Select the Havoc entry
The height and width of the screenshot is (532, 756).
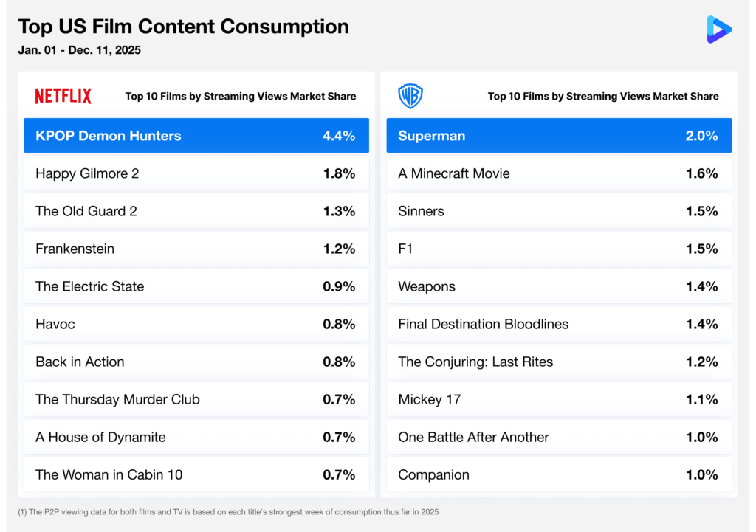[x=196, y=324]
